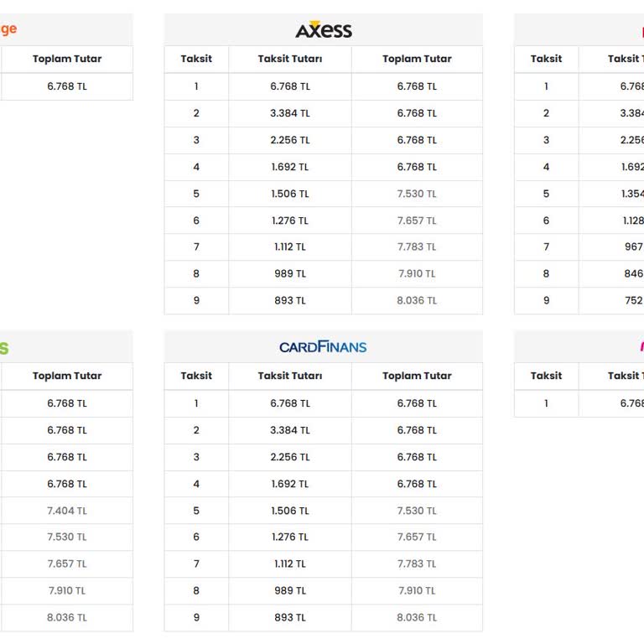Click the 7.783 TL total under CardFinans
644x644 pixels.
(x=417, y=563)
